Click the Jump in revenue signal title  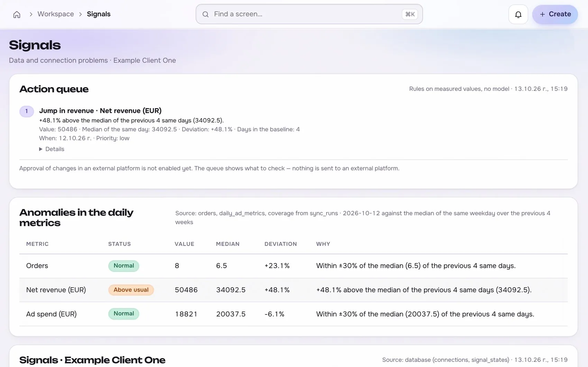(100, 111)
